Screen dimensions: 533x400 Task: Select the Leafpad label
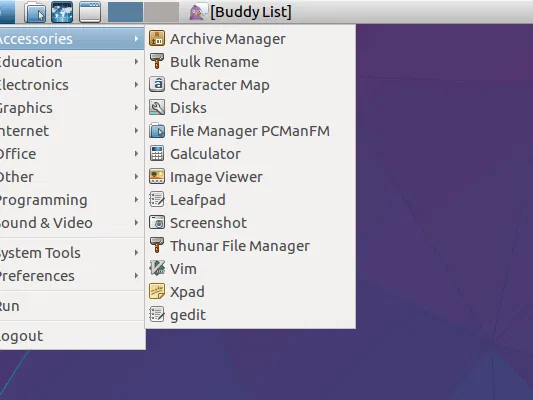click(198, 200)
